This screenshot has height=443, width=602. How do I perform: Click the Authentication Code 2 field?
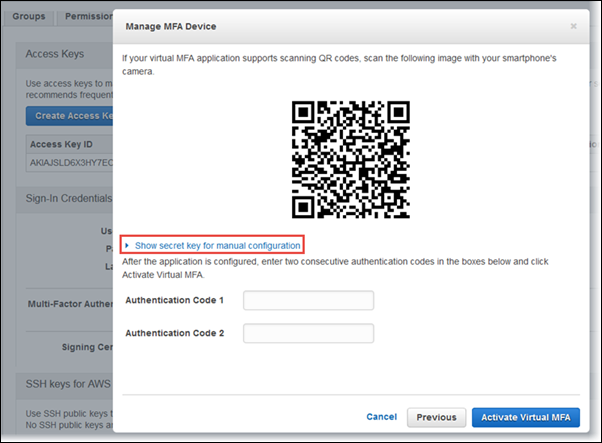pos(308,333)
